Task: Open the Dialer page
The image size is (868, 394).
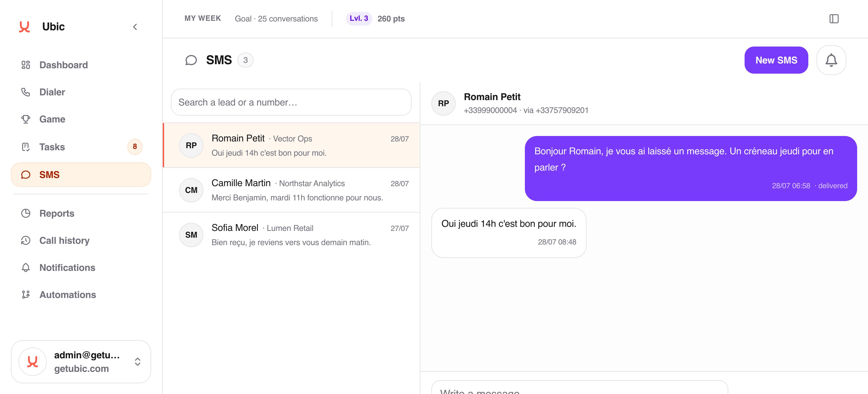Action: [x=81, y=92]
